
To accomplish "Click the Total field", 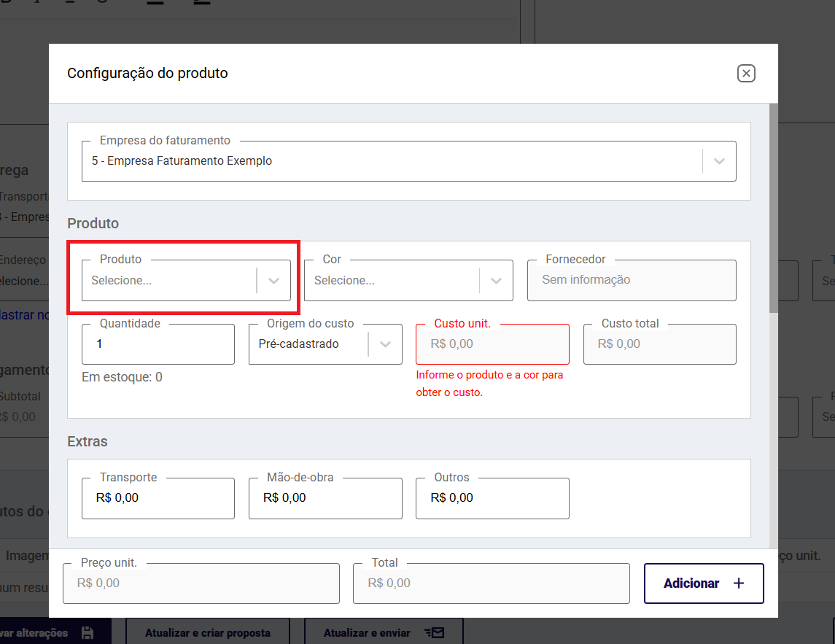I will [x=492, y=583].
